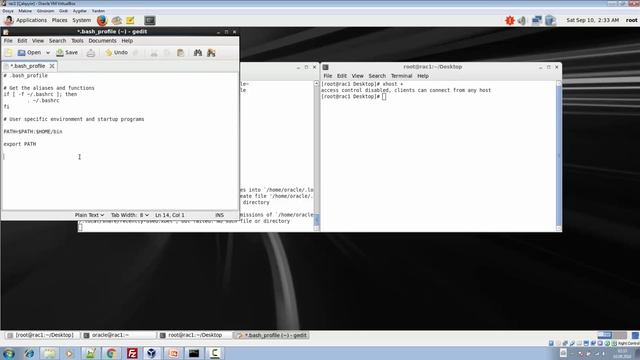Open Find and Replace icon in gedit
This screenshot has height=360, width=640.
211,53
